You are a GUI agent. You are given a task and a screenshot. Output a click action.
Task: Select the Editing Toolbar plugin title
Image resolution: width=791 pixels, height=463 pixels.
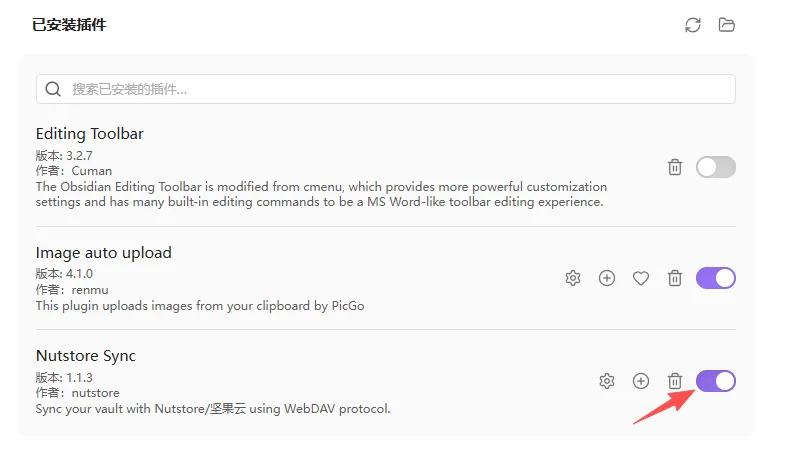(x=89, y=134)
